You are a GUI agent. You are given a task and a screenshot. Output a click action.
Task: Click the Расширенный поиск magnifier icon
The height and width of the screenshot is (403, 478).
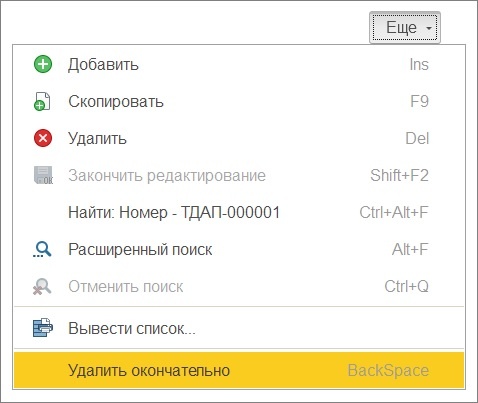42,249
